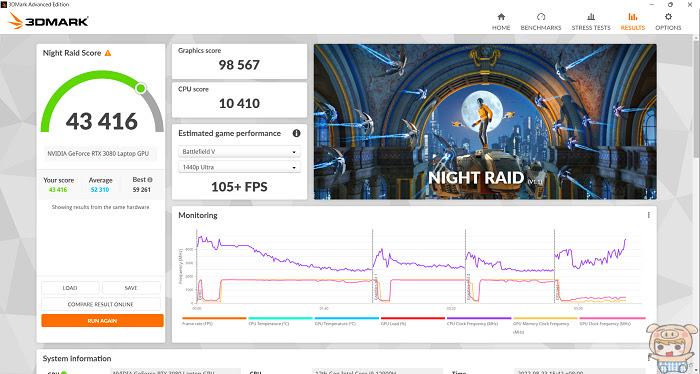Expand the 1440p Ultra resolution dropdown
700x374 pixels.
(x=239, y=167)
